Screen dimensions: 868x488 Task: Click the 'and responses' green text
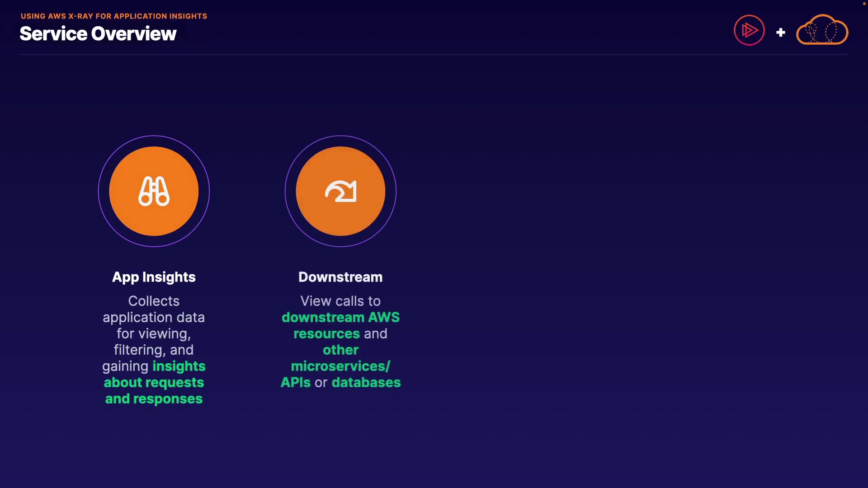[154, 399]
